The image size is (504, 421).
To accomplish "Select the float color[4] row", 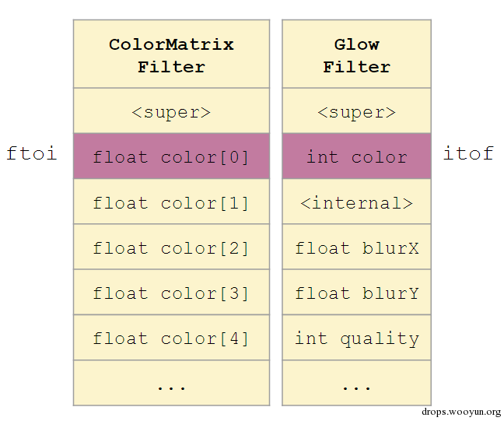I will (171, 338).
